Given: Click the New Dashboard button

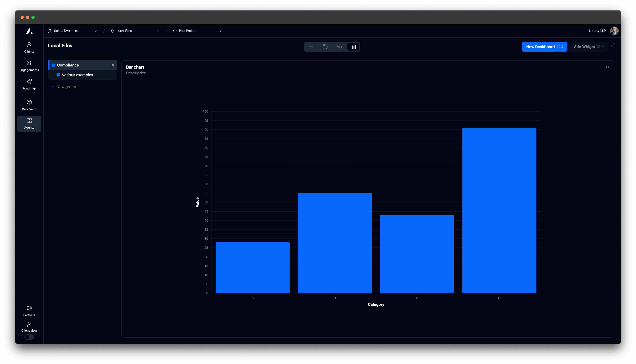Looking at the screenshot, I should pyautogui.click(x=544, y=46).
